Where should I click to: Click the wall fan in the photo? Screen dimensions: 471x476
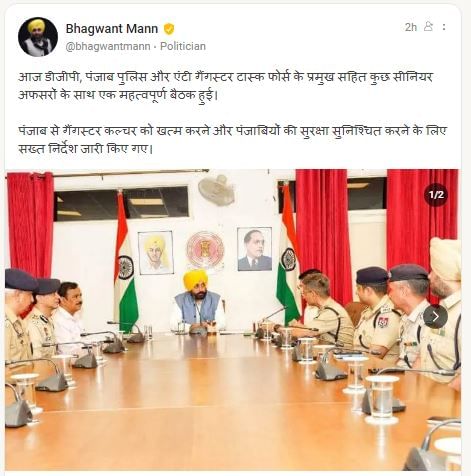[x=217, y=190]
